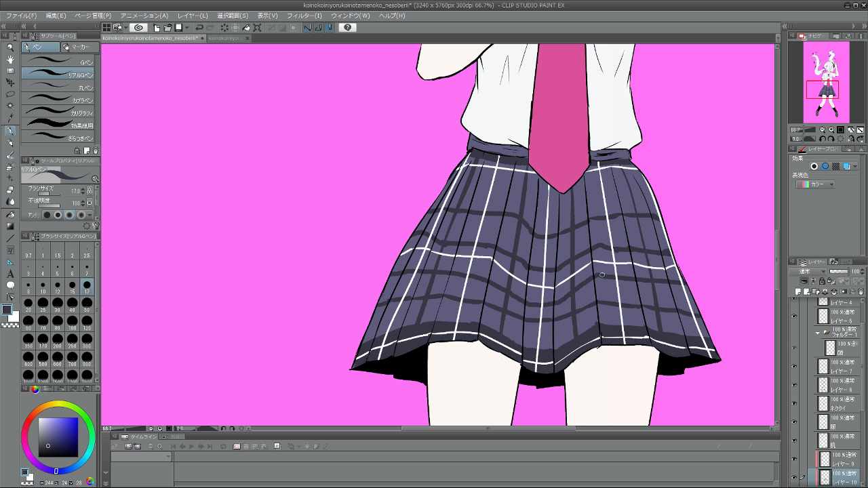
Task: Select the Eyedropper tool in the toolbar
Action: (x=8, y=115)
